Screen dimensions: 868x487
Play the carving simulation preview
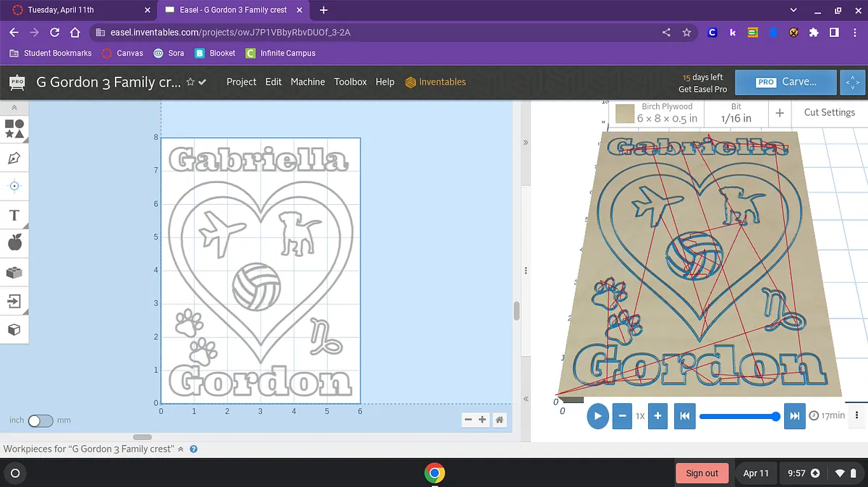pyautogui.click(x=597, y=416)
